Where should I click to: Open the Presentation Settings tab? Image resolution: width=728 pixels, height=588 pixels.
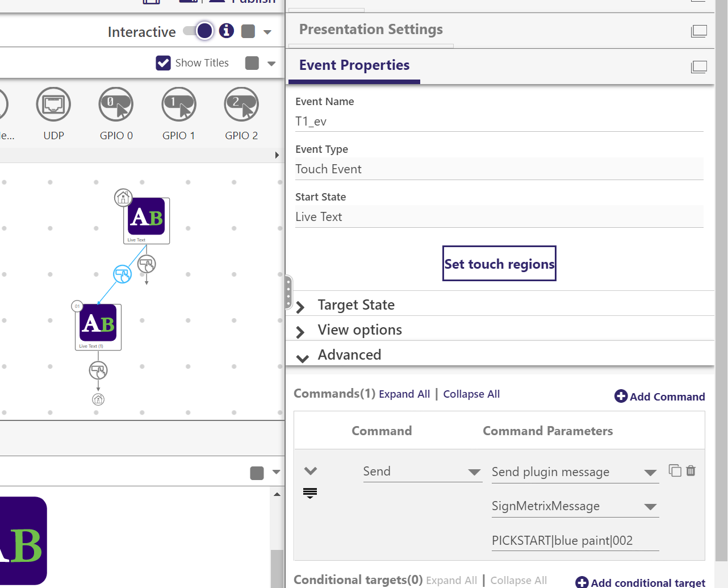click(x=371, y=30)
